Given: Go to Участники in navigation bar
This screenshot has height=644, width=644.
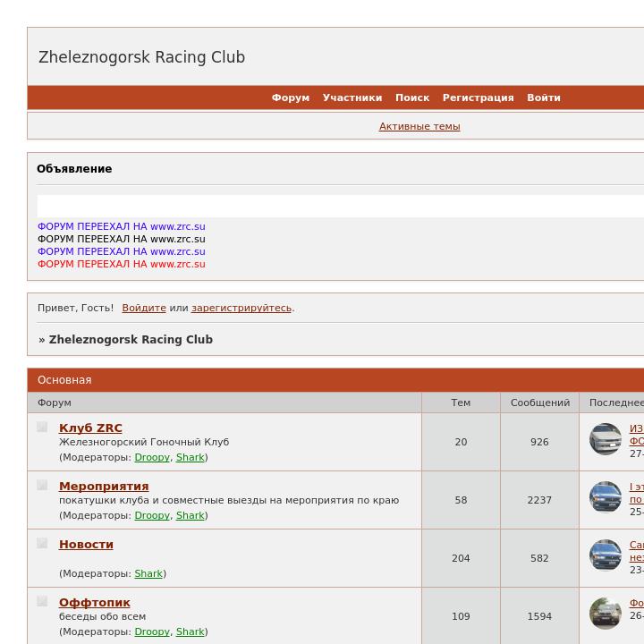Looking at the screenshot, I should [x=352, y=97].
